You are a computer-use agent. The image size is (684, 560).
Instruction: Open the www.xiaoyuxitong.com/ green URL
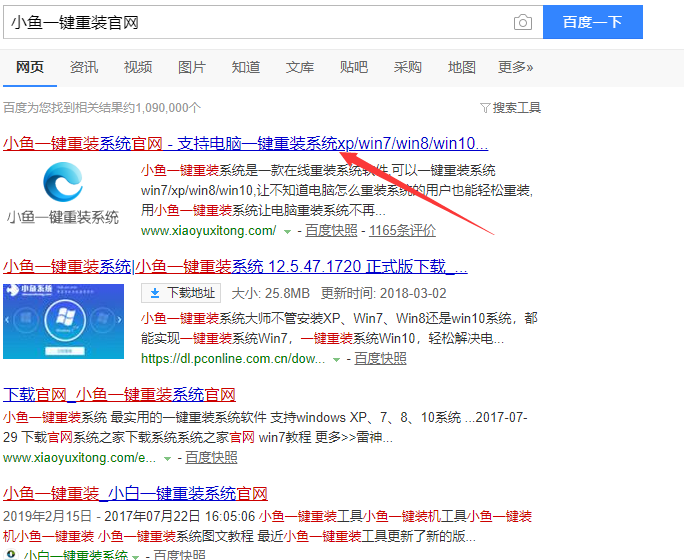click(x=209, y=230)
